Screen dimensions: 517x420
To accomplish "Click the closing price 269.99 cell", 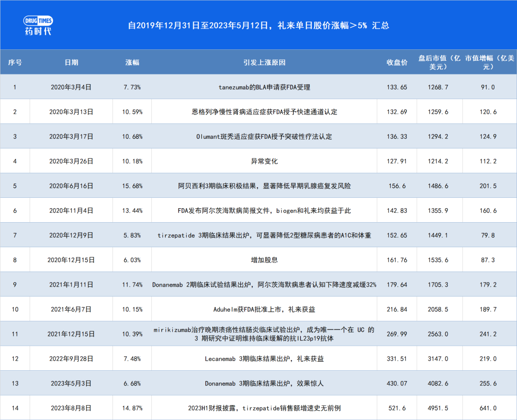I will click(x=397, y=334).
